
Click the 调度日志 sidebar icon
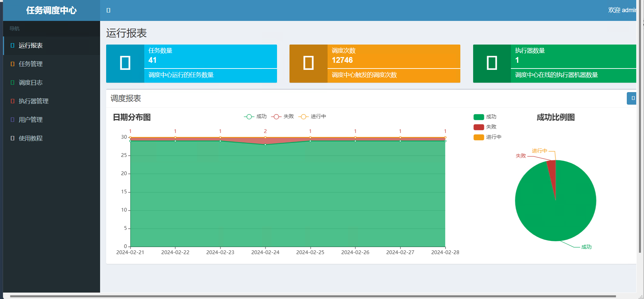12,83
